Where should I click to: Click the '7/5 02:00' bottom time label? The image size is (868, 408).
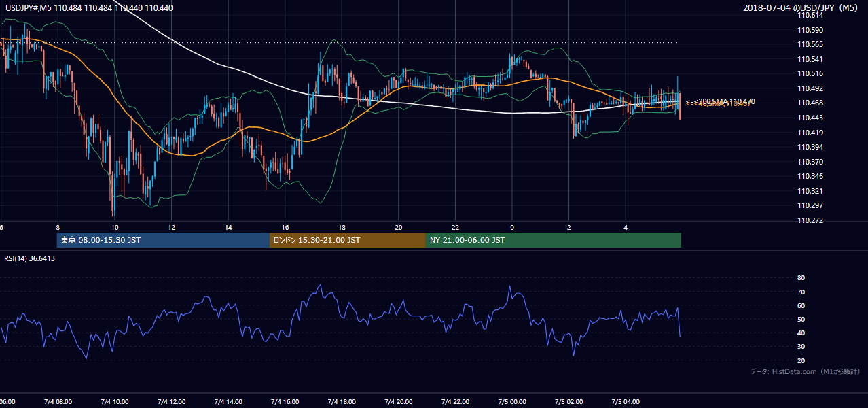569,401
